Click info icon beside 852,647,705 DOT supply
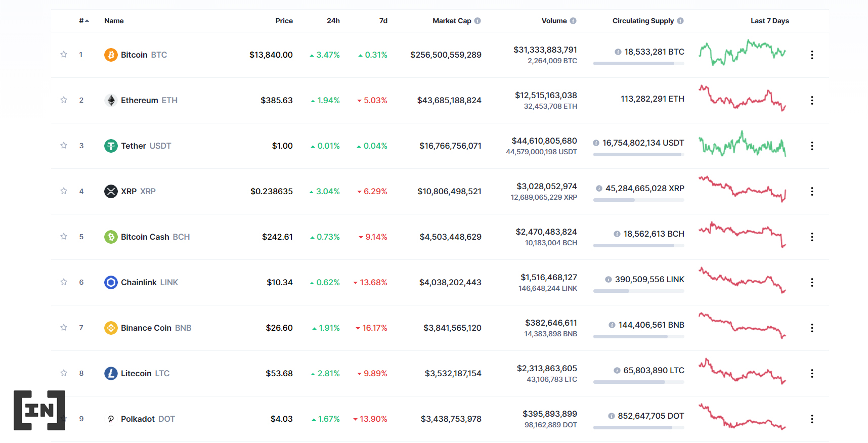This screenshot has width=868, height=443. pyautogui.click(x=612, y=416)
